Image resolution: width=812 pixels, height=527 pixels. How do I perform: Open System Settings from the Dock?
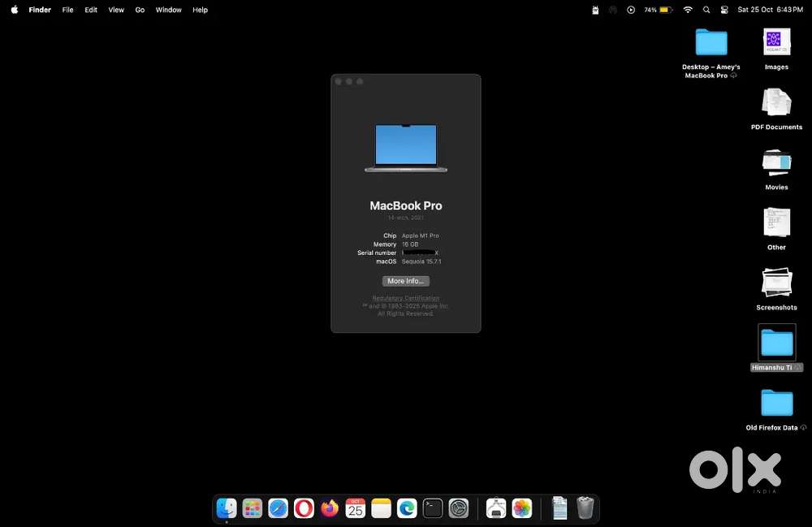pyautogui.click(x=459, y=508)
